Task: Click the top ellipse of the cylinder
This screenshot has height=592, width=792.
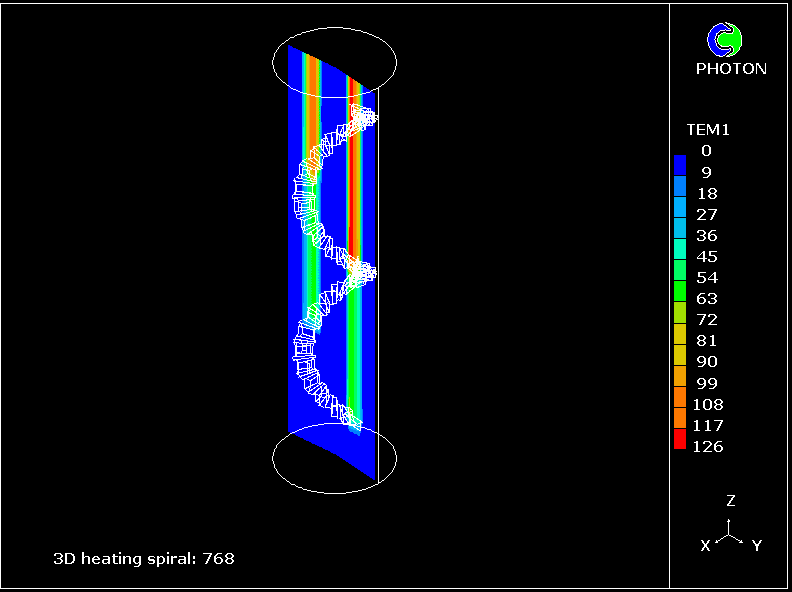Action: click(335, 32)
